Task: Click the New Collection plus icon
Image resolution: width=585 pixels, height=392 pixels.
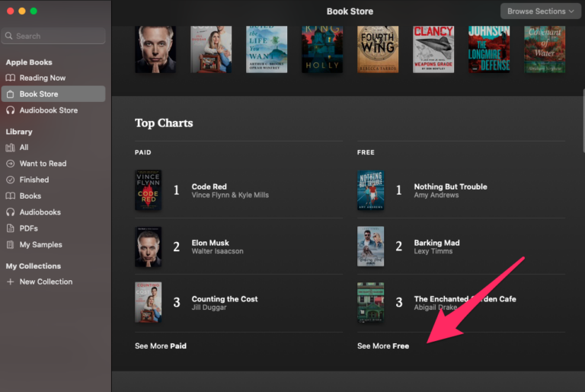Action: pos(11,282)
